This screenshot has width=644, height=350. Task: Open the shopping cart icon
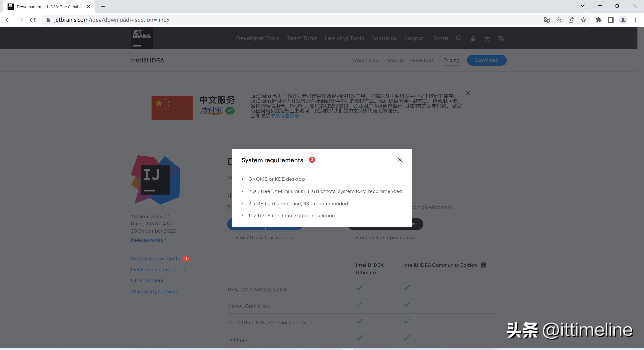click(486, 38)
